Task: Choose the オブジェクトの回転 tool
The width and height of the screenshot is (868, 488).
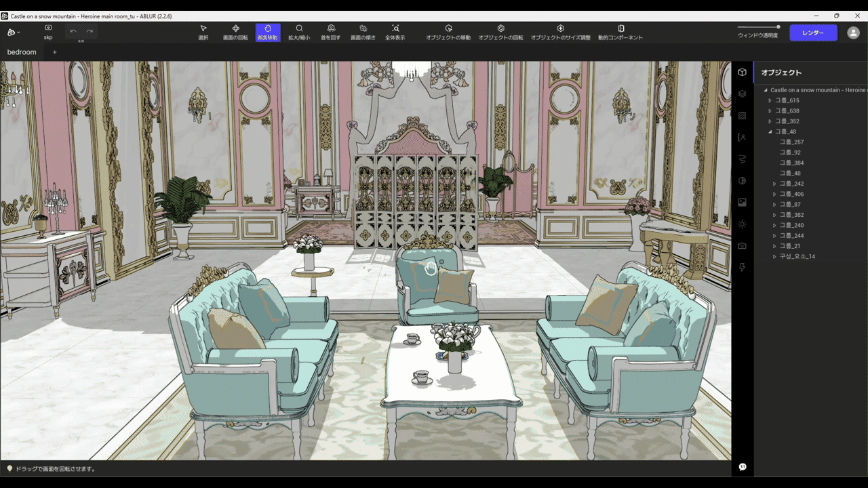Action: pyautogui.click(x=500, y=32)
